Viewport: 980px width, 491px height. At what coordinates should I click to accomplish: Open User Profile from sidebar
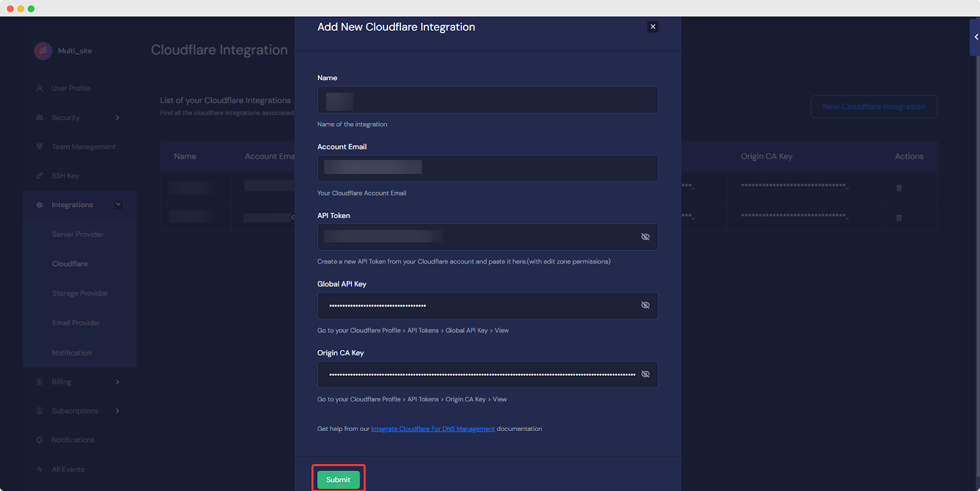[x=70, y=88]
